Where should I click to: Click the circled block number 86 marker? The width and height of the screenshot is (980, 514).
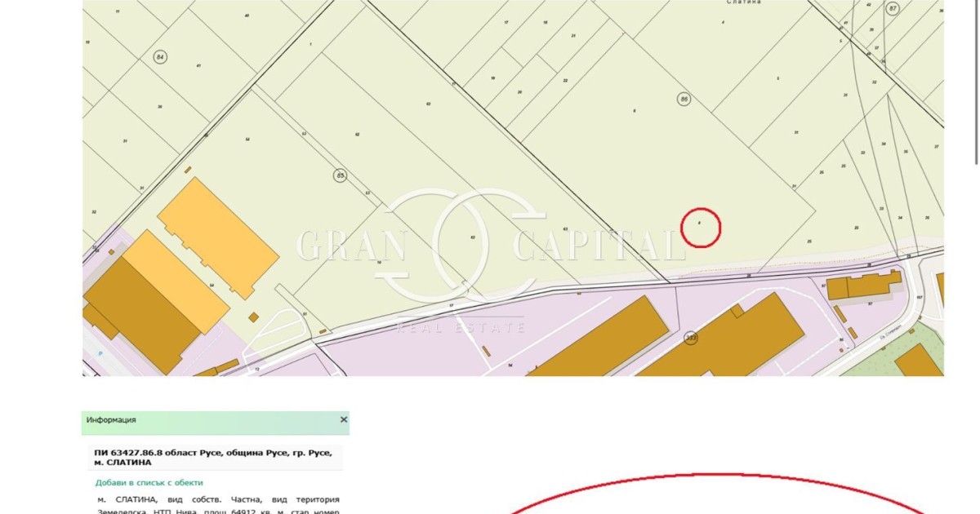(684, 100)
